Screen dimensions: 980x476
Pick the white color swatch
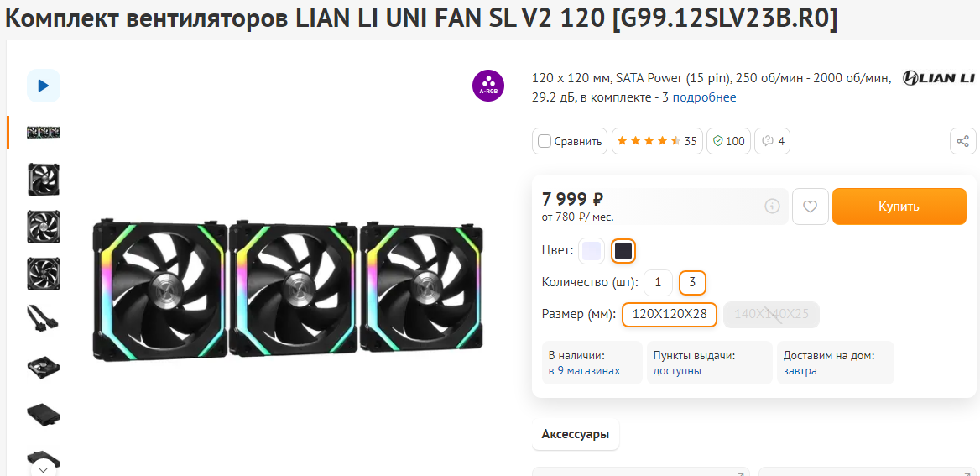coord(592,250)
